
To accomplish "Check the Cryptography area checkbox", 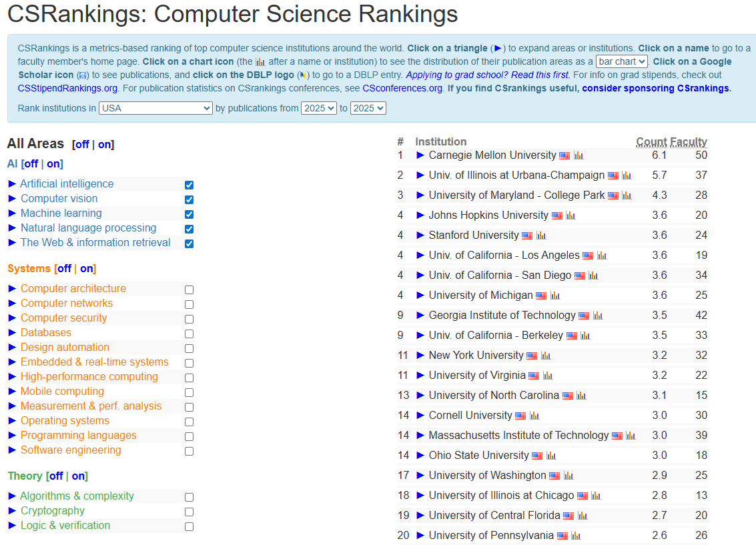I will click(x=190, y=512).
